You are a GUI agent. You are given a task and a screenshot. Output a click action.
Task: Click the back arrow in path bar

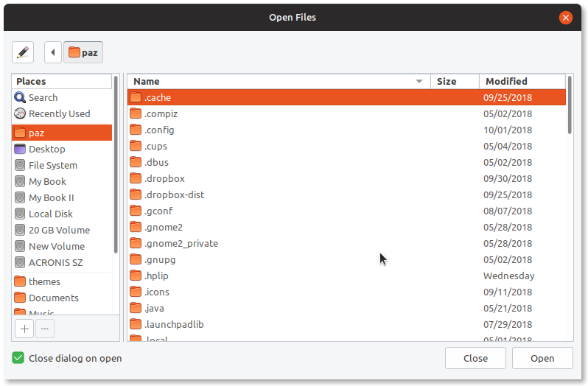point(53,52)
